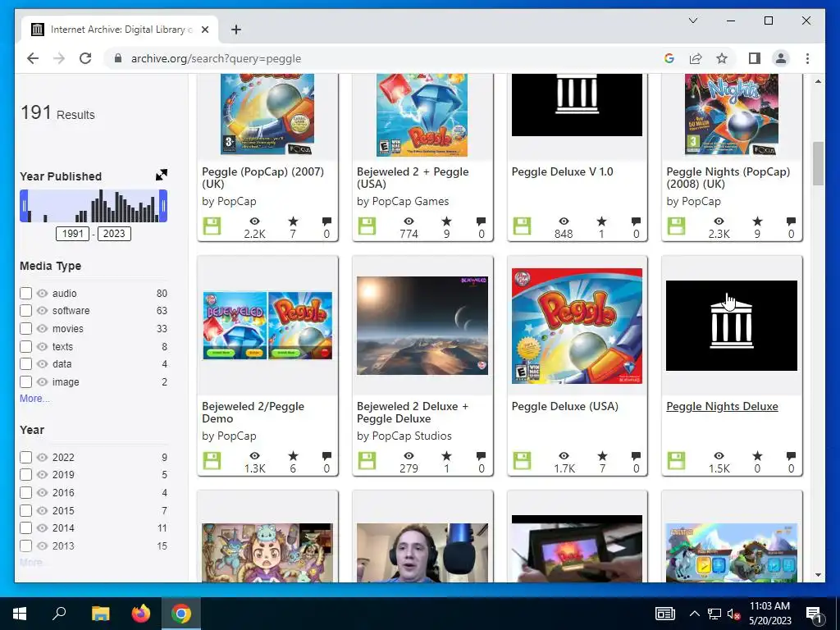Launch Firefox from the taskbar
840x630 pixels.
coord(141,614)
